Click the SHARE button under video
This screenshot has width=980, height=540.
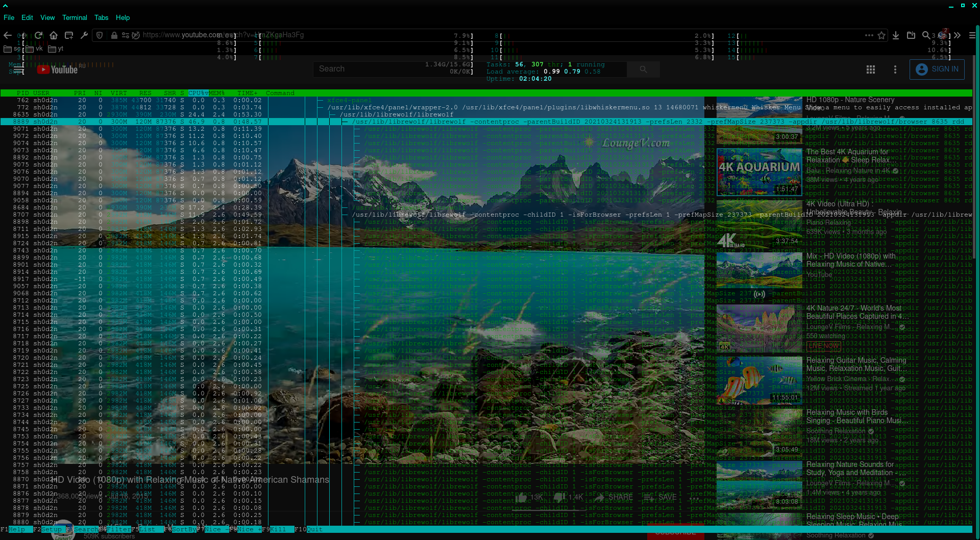tap(614, 497)
